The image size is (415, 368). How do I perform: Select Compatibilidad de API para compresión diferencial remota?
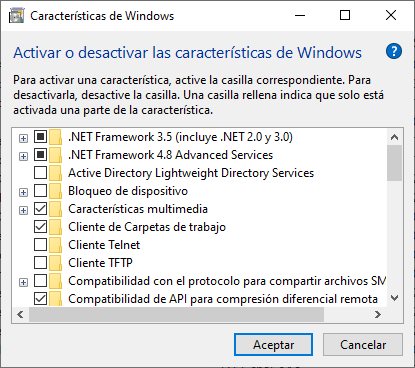pos(223,299)
